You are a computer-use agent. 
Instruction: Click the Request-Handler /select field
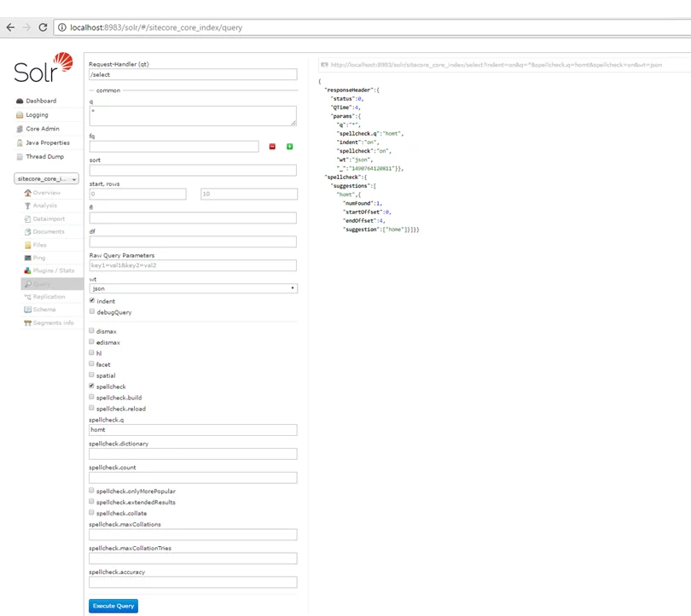[193, 74]
